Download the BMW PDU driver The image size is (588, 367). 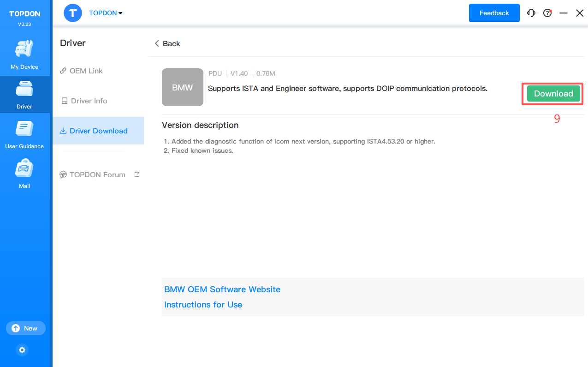tap(553, 94)
